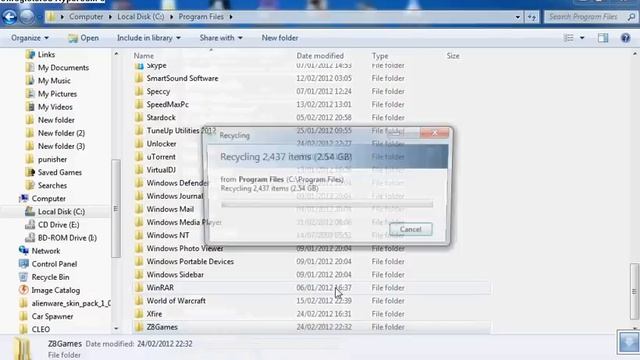Open Help with the question mark icon
640x360 pixels.
click(x=625, y=38)
